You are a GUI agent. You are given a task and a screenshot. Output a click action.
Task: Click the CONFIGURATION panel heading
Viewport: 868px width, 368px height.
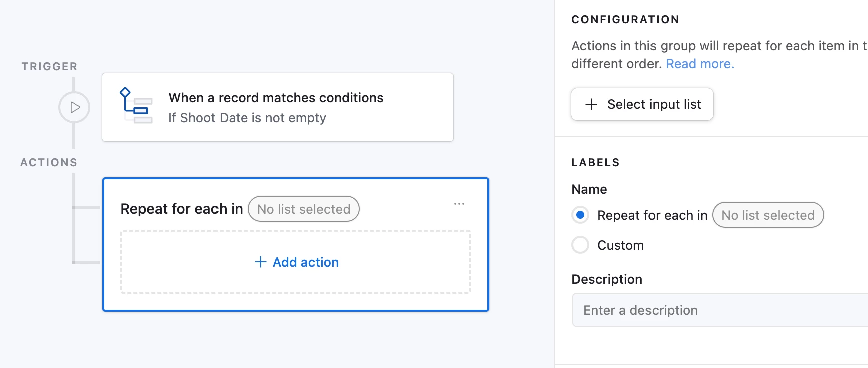(625, 19)
